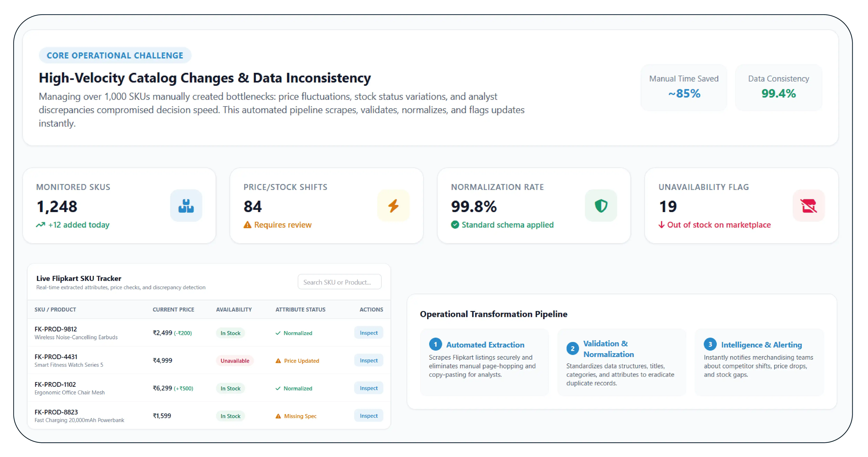This screenshot has height=457, width=868.
Task: Click step 2 circle for Validation & Normalization
Action: coord(572,349)
